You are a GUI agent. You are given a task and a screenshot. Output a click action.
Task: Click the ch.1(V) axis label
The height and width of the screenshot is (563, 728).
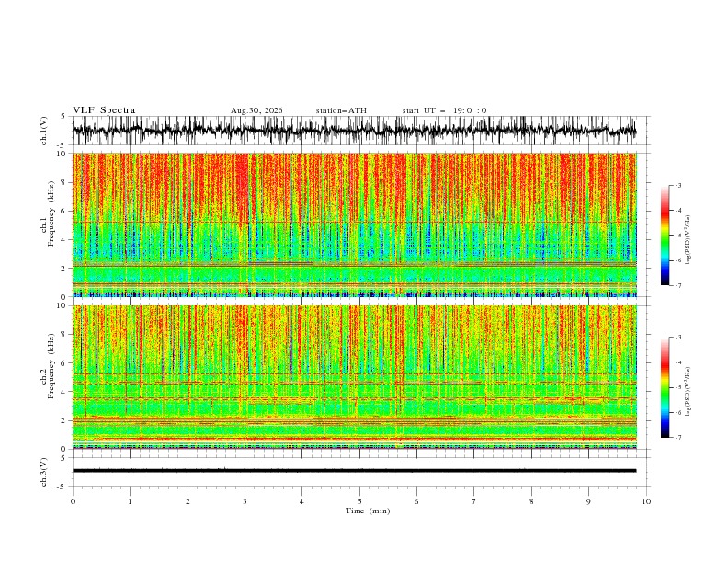pos(44,131)
